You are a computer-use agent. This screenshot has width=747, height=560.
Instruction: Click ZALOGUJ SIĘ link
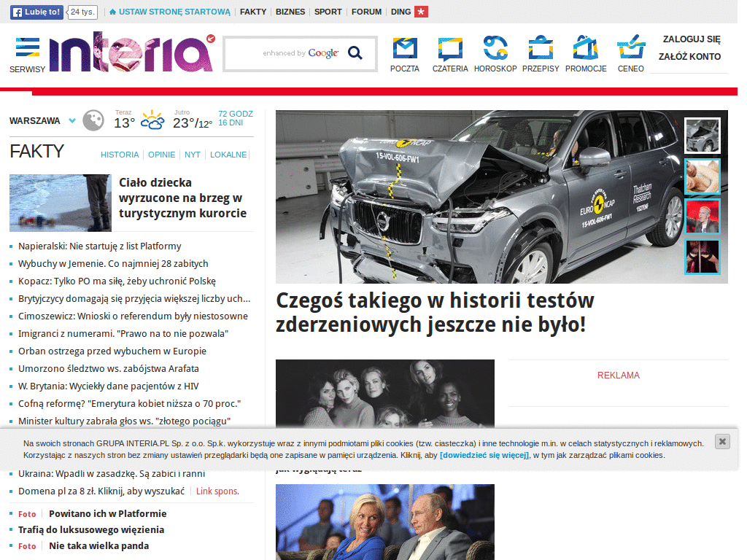692,39
